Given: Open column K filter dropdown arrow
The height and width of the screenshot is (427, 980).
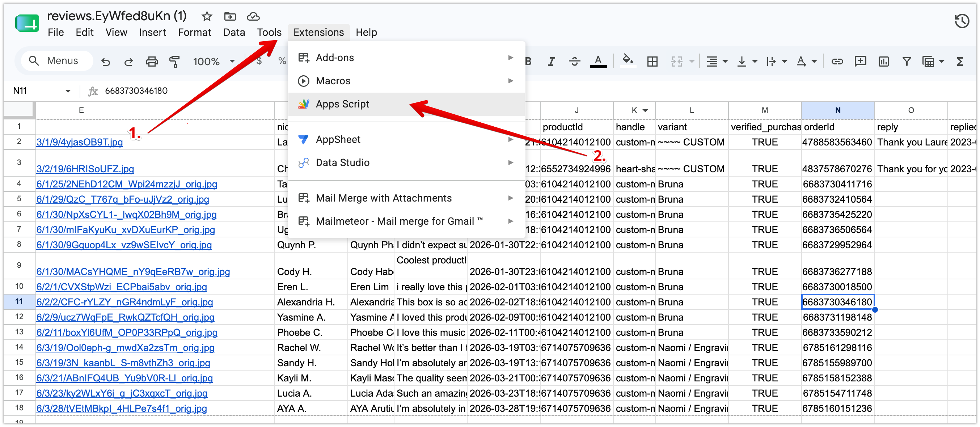Looking at the screenshot, I should pos(645,111).
